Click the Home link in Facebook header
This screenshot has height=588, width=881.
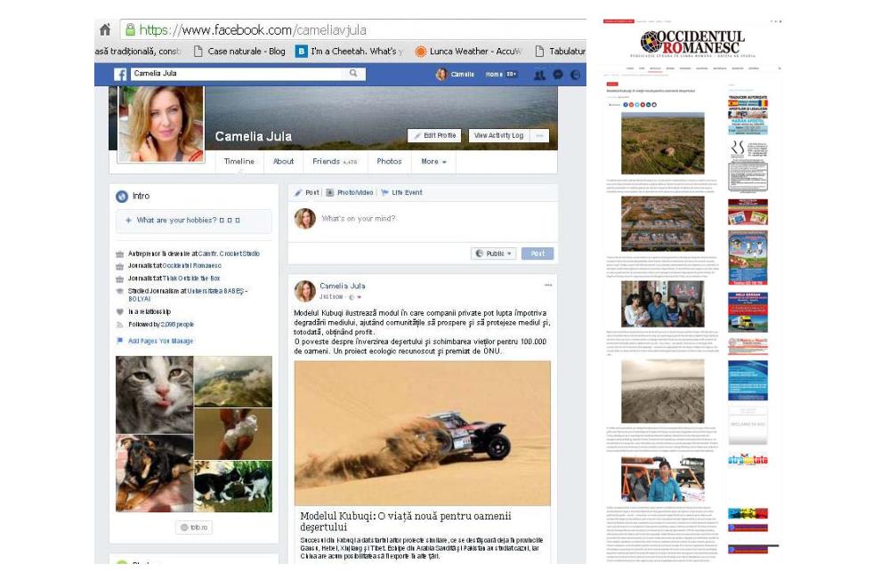[494, 74]
